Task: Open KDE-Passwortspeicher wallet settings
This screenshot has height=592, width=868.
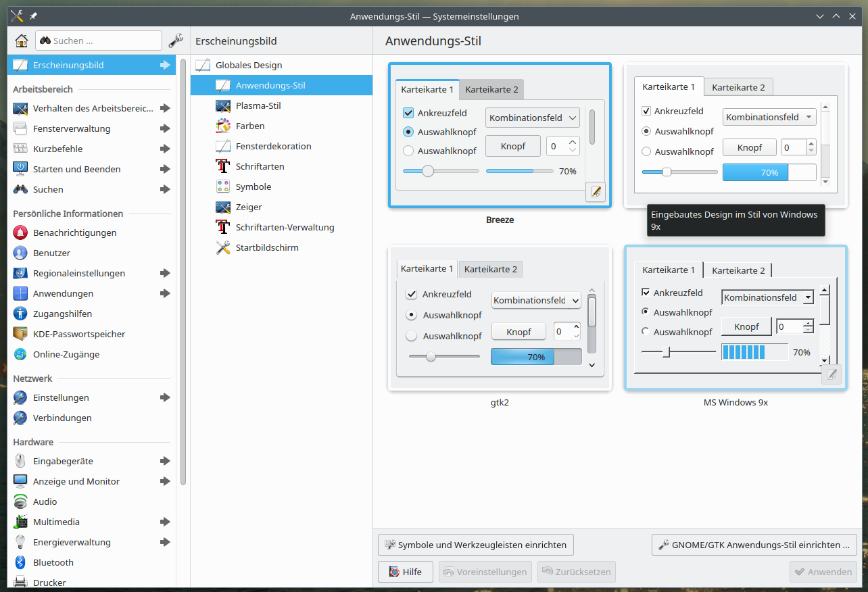Action: [x=78, y=334]
